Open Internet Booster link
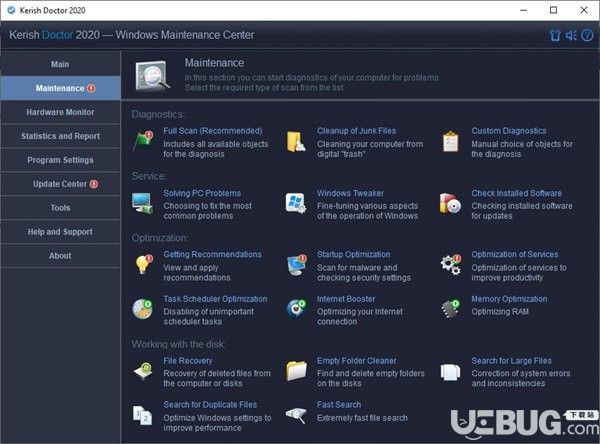This screenshot has height=444, width=600. point(346,299)
